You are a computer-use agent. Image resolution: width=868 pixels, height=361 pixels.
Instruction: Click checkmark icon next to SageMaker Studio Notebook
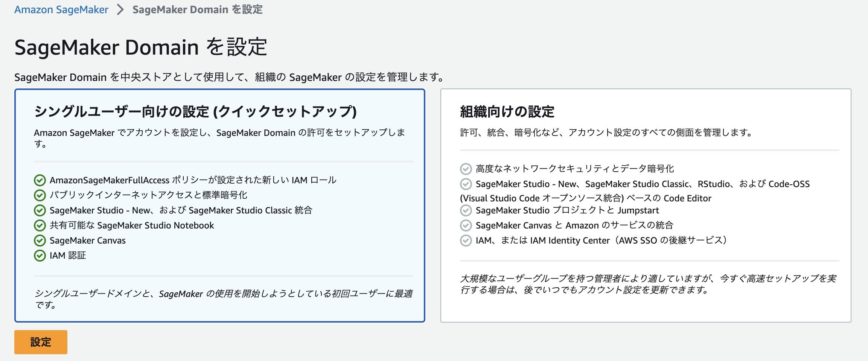(x=40, y=225)
